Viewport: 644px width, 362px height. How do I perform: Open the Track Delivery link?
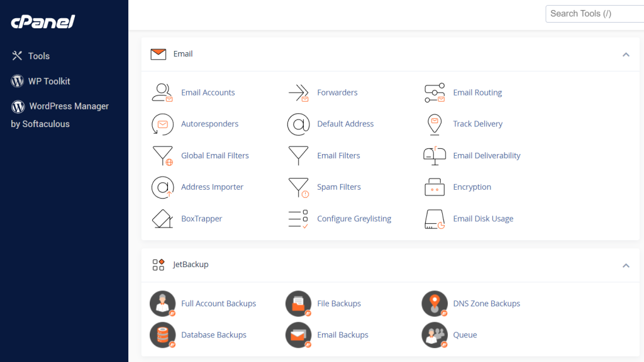click(x=478, y=124)
